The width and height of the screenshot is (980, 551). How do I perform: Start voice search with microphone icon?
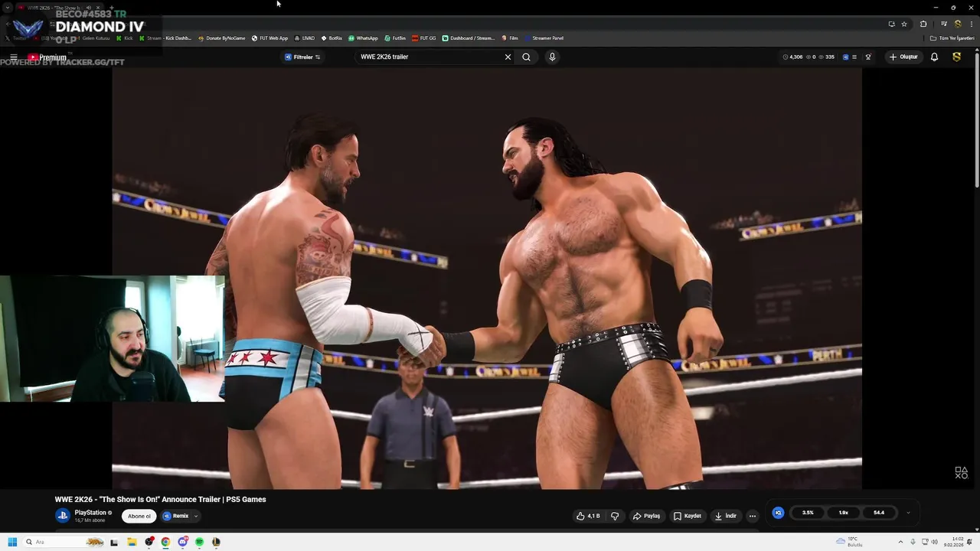(552, 57)
